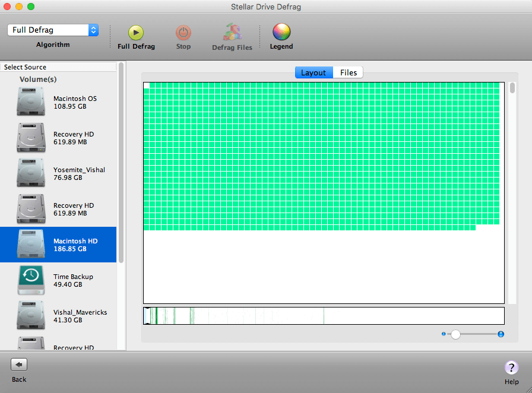The height and width of the screenshot is (393, 532).
Task: Switch to the Files tab
Action: coord(348,72)
